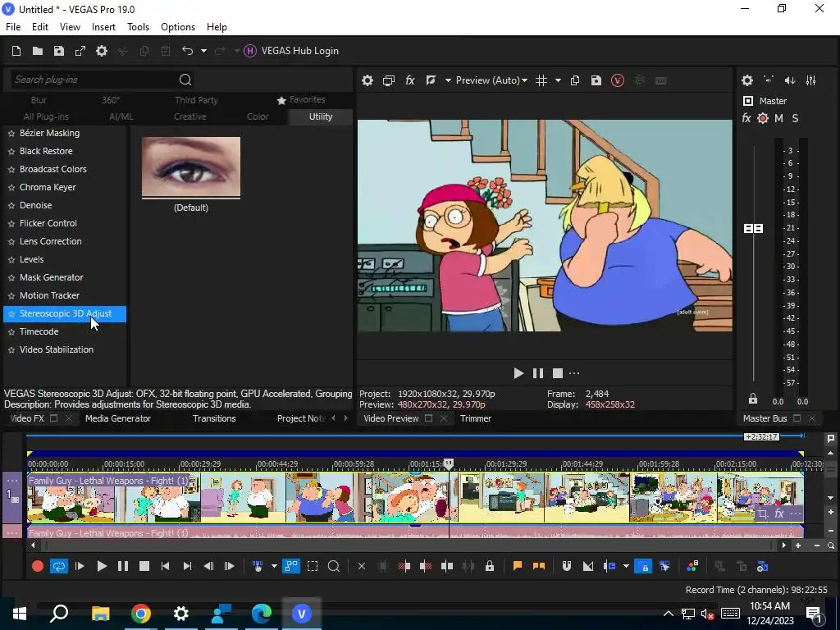Viewport: 840px width, 630px height.
Task: Save the project with the disk icon
Action: [x=59, y=51]
